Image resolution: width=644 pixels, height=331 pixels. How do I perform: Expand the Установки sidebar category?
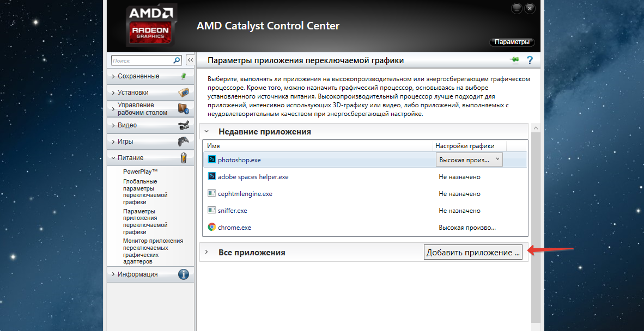pyautogui.click(x=150, y=93)
